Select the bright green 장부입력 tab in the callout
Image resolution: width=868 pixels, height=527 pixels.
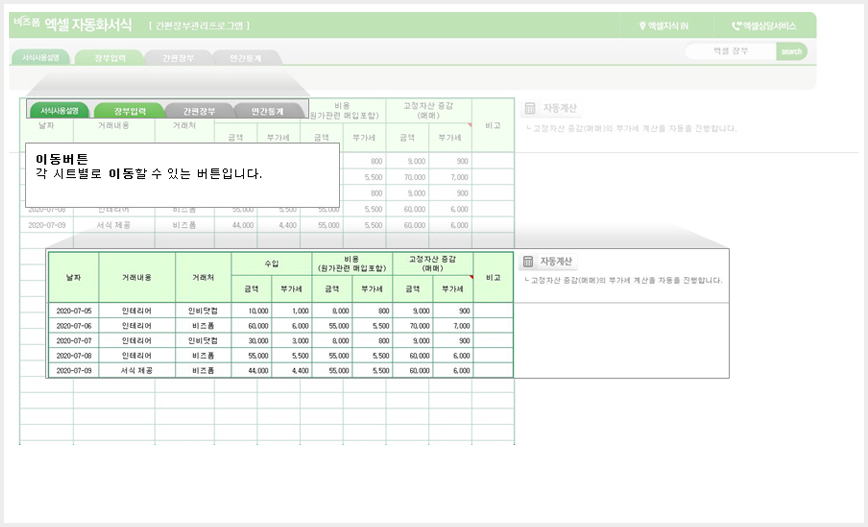pos(130,111)
